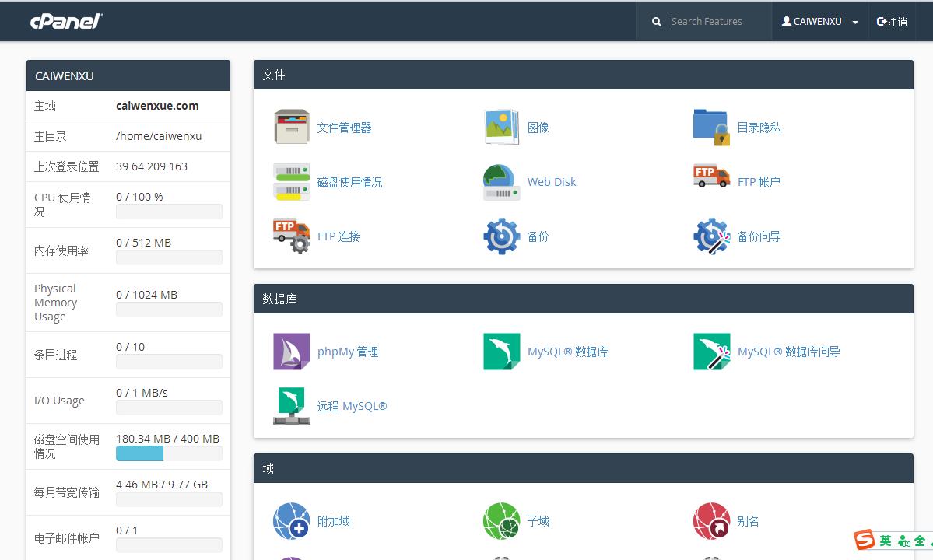Click the 备份向导 (Backup Wizard) icon
This screenshot has width=933, height=560.
pos(711,236)
